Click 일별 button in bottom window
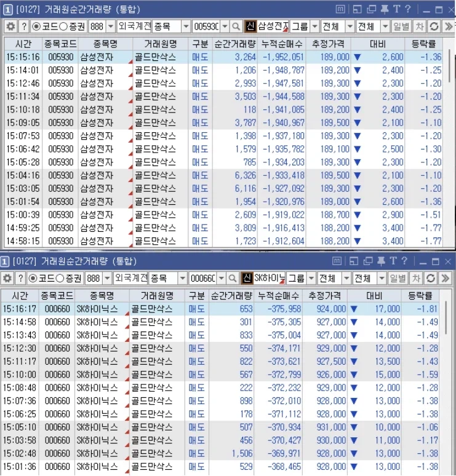This screenshot has width=456, height=476. click(x=398, y=278)
